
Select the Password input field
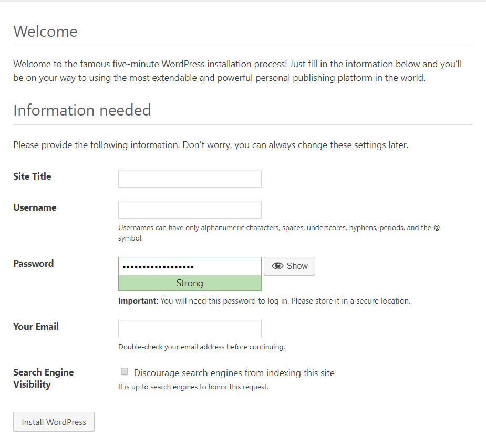190,266
